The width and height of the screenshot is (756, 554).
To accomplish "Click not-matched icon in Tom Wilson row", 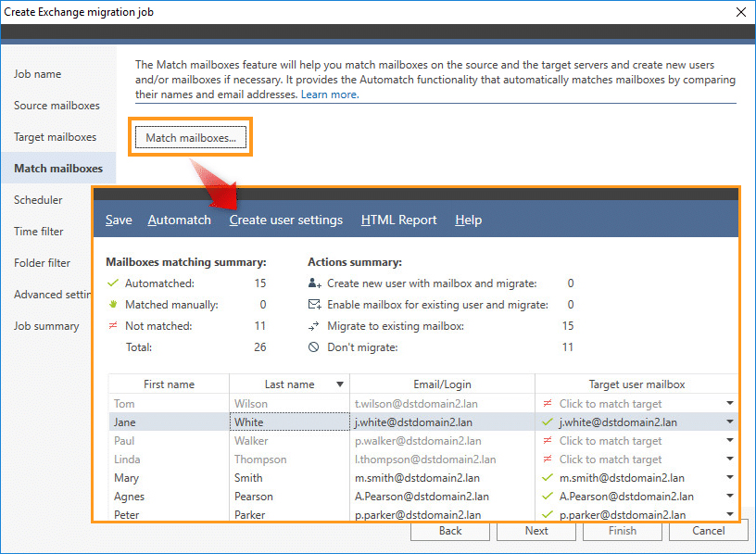I will tap(548, 403).
